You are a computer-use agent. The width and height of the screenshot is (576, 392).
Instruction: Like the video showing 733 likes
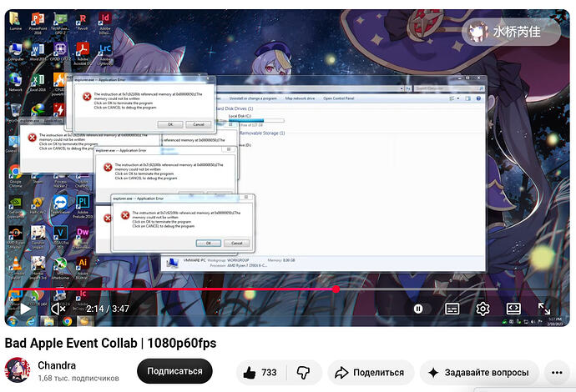[x=260, y=373]
